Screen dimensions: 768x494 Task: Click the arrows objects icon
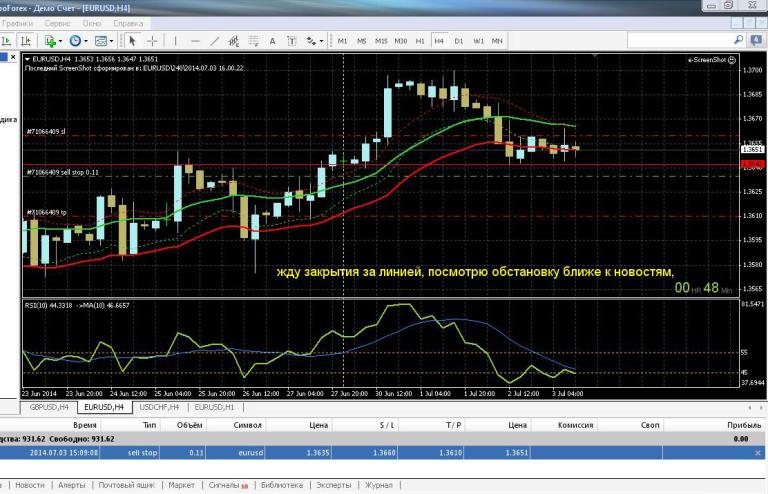coord(311,41)
